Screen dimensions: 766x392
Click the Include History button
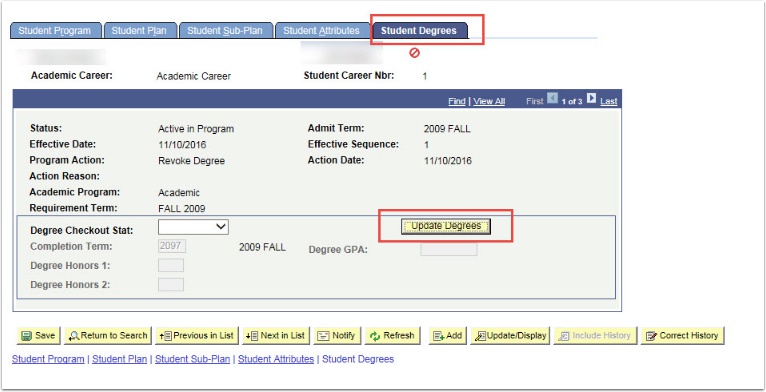point(596,336)
